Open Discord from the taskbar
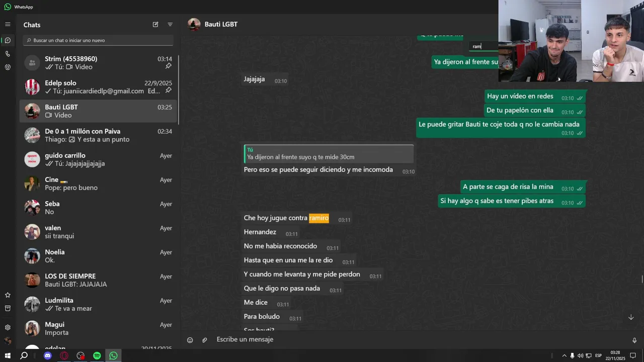 point(48,355)
